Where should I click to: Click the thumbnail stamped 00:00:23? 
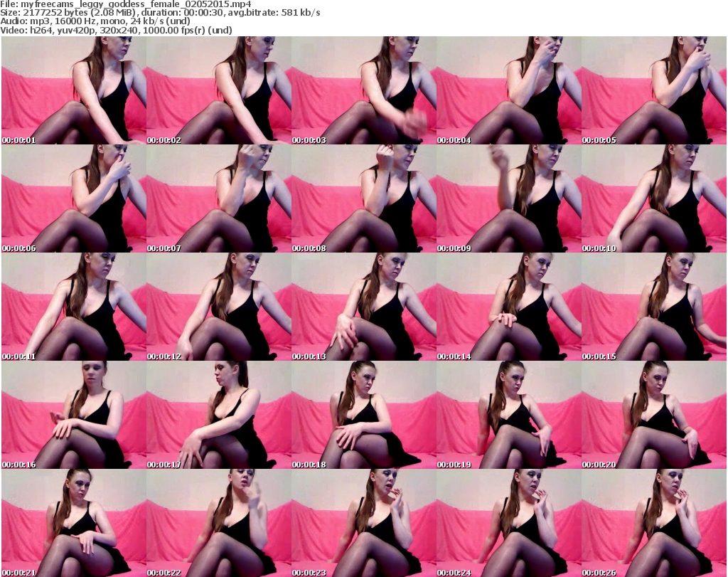tap(364, 523)
